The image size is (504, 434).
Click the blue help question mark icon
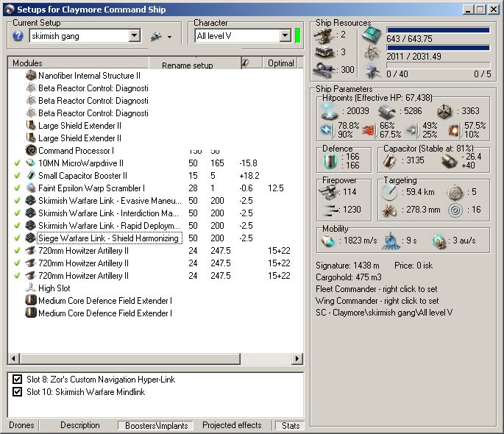(x=18, y=36)
